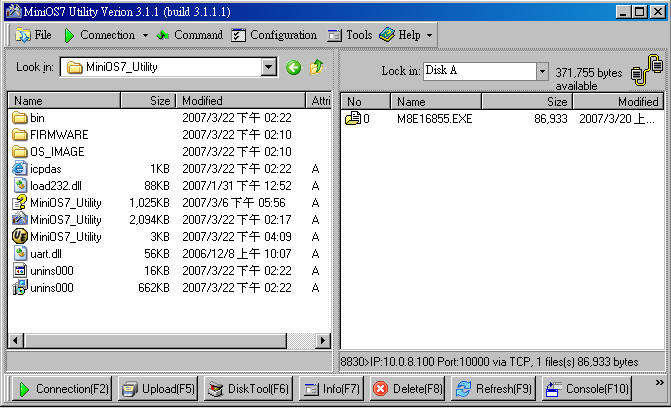Click the left scroll arrow of file list
Screen dimensions: 671x408
click(16, 341)
